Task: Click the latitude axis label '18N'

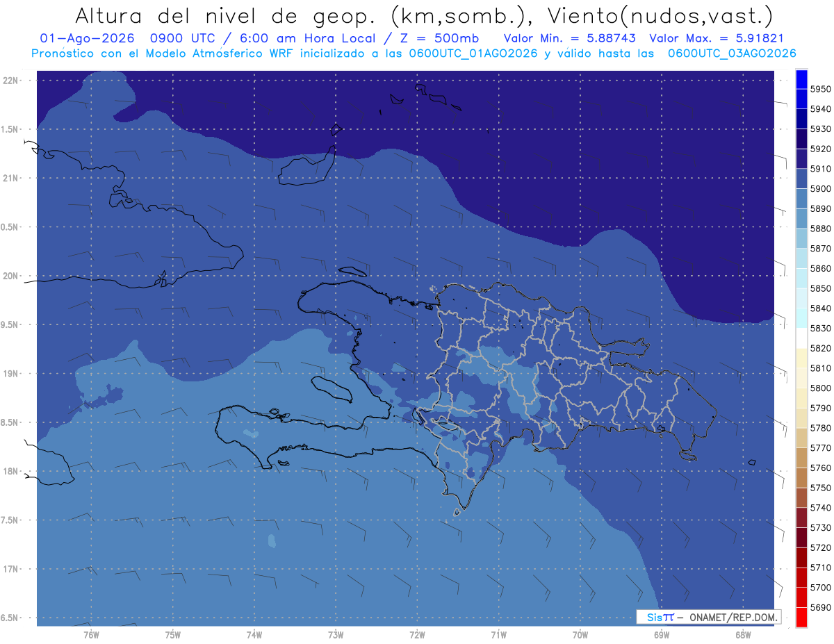Action: 11,471
